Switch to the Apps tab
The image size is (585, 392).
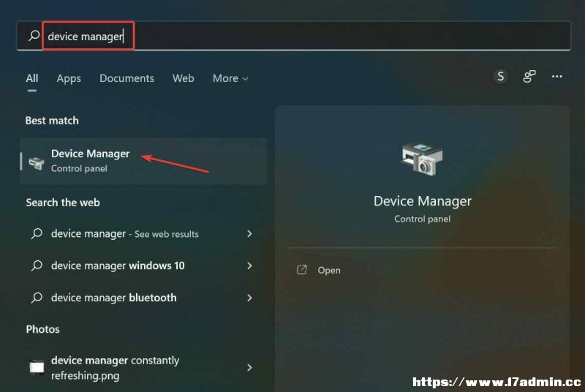tap(69, 78)
